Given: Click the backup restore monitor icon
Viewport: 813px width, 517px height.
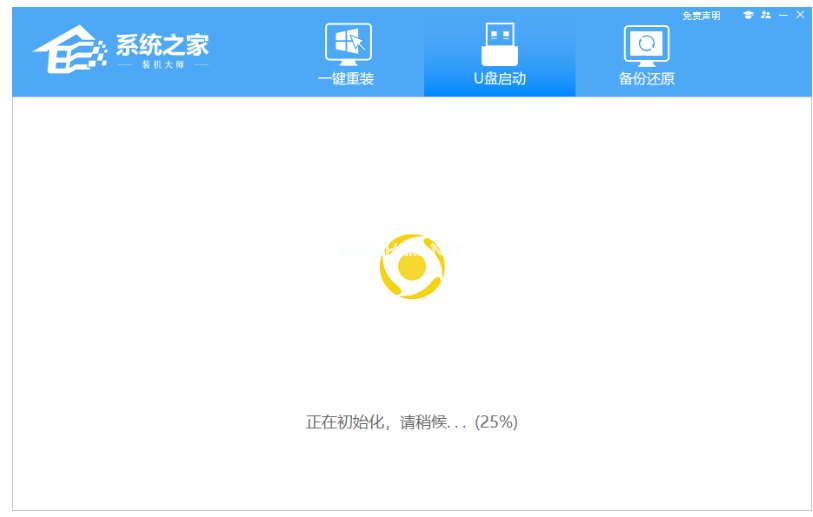Looking at the screenshot, I should (x=646, y=44).
